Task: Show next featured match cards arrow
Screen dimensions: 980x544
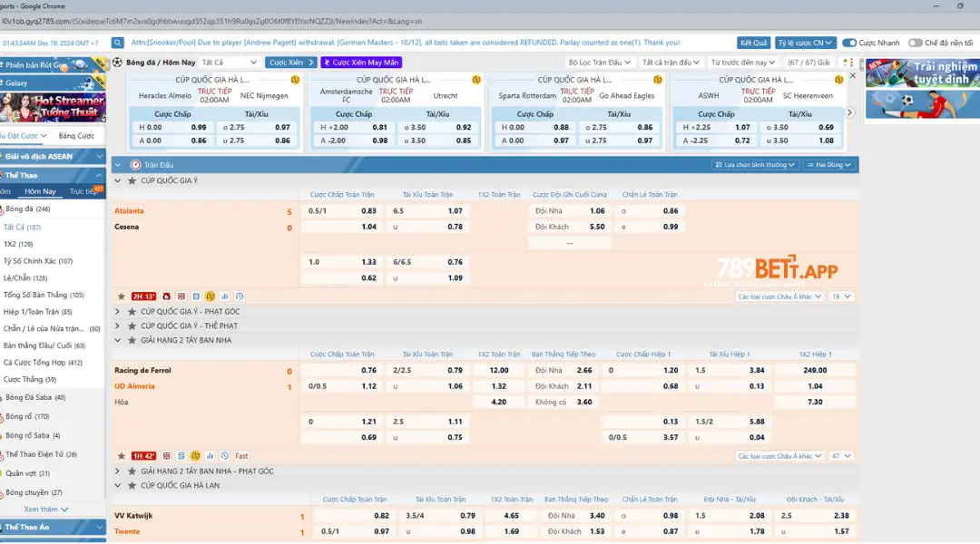Action: [x=849, y=113]
